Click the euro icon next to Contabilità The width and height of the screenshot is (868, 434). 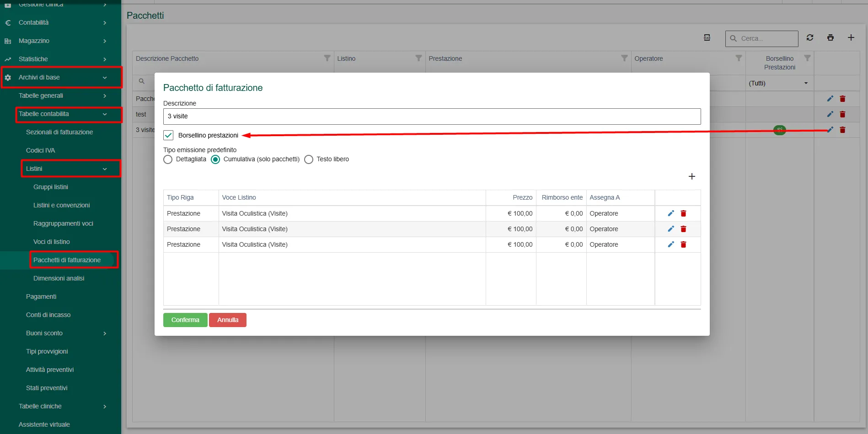[8, 22]
